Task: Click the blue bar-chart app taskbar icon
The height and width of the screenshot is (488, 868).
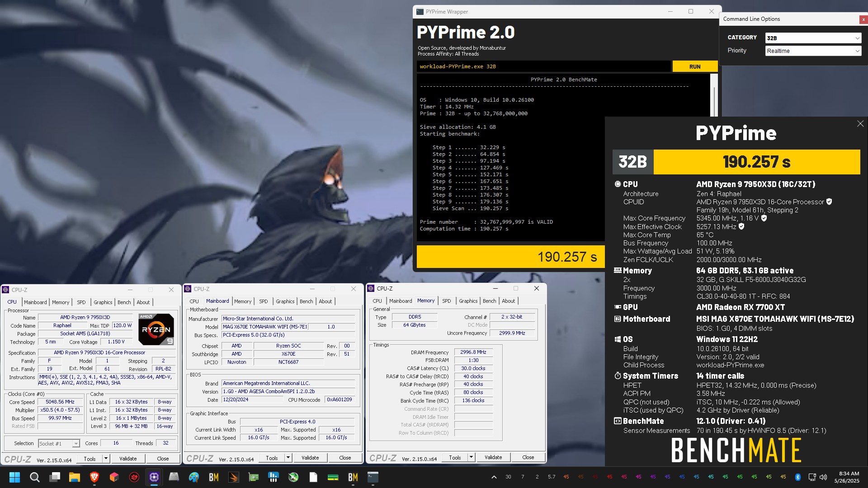Action: [x=274, y=477]
